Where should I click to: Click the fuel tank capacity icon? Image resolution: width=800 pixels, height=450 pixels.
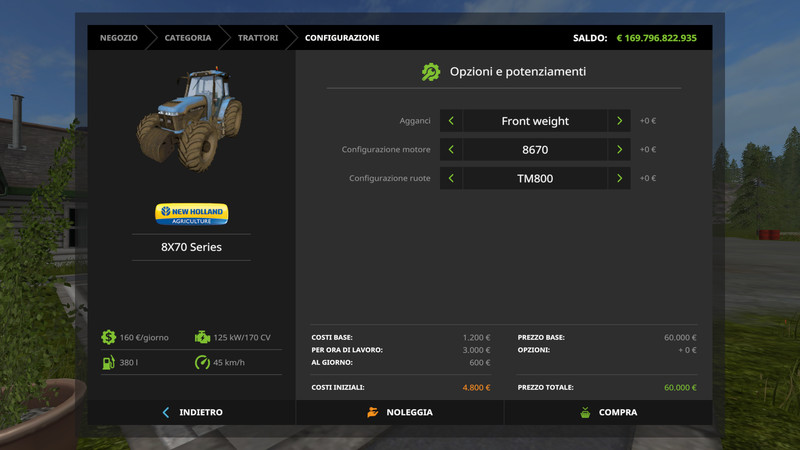(x=108, y=362)
